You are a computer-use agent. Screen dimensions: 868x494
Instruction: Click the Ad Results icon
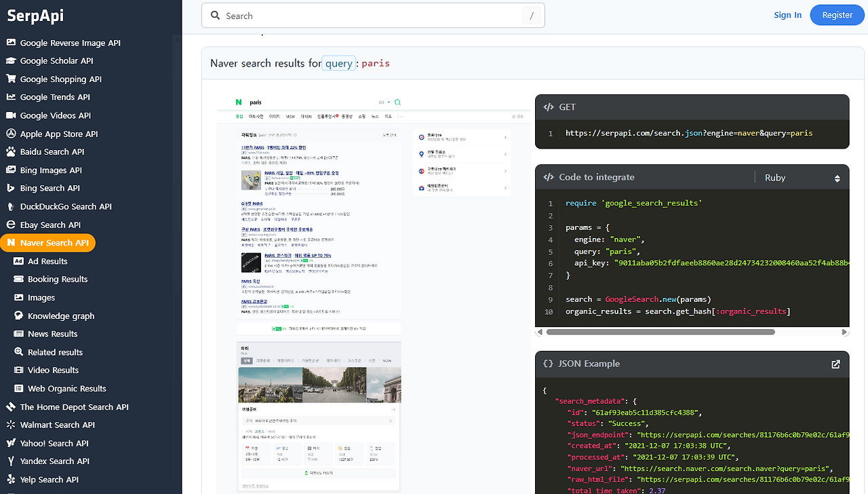(18, 261)
